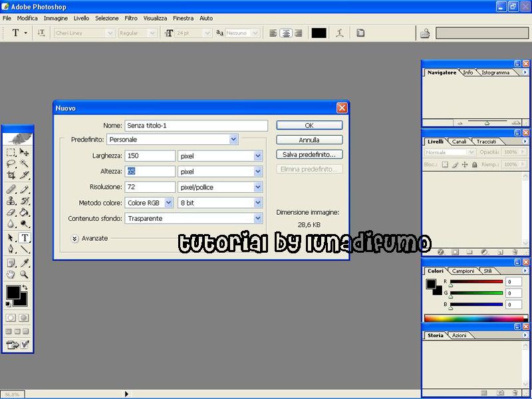Reset default foreground and background colors
532x399 pixels.
pyautogui.click(x=8, y=304)
